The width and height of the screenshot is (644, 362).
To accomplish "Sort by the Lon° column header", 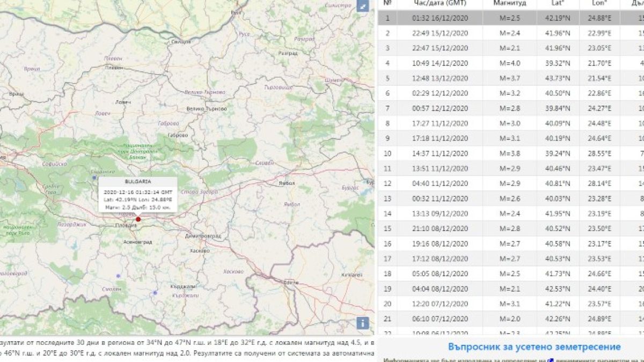I will [599, 3].
